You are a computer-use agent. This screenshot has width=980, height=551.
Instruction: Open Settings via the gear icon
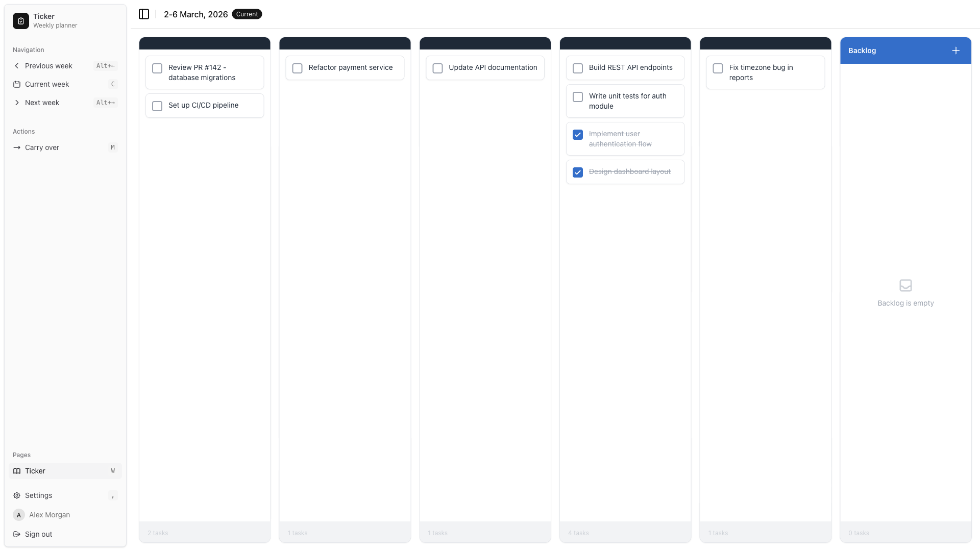(17, 495)
